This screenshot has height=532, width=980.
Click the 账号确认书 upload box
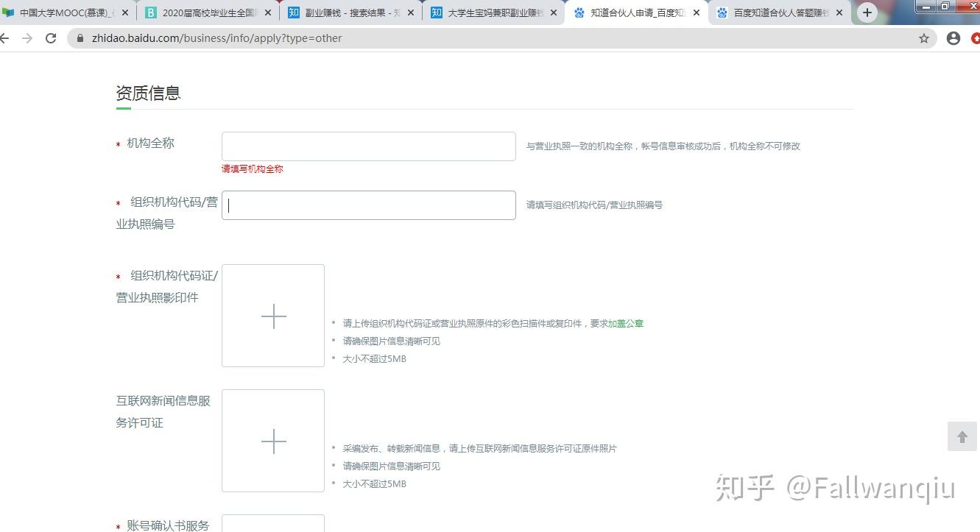point(273,523)
